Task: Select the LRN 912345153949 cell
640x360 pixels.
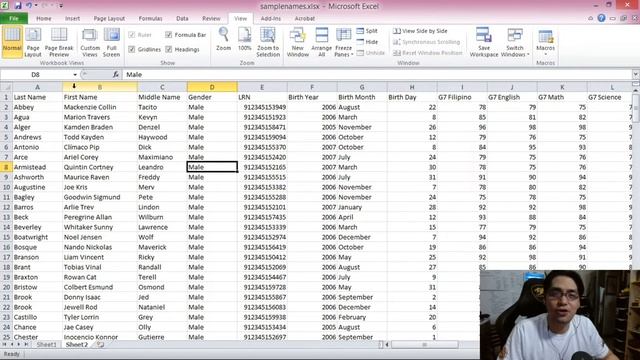Action: click(262, 107)
